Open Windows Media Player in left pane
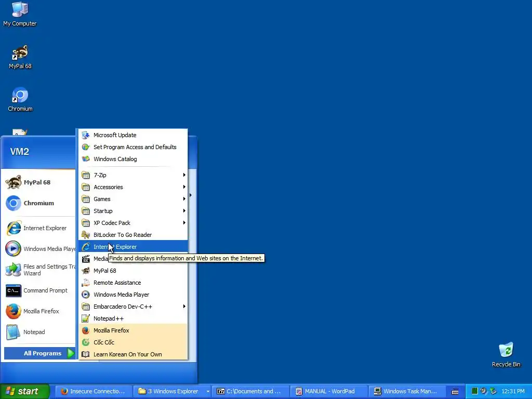Viewport: 532px width, 399px height. pyautogui.click(x=39, y=249)
